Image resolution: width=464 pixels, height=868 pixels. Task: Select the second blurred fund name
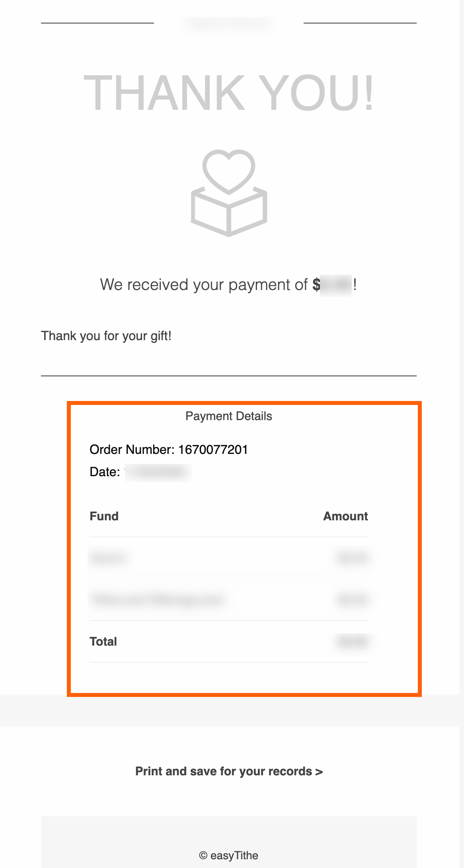click(156, 599)
